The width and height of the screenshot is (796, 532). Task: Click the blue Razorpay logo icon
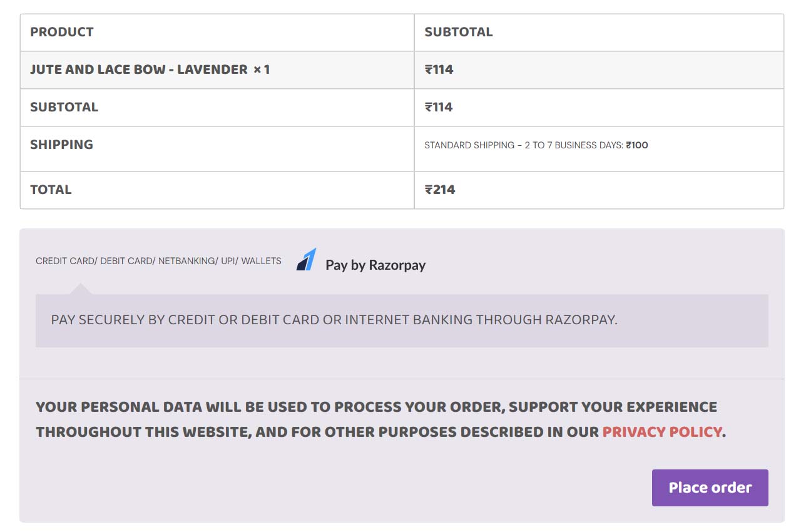tap(307, 260)
